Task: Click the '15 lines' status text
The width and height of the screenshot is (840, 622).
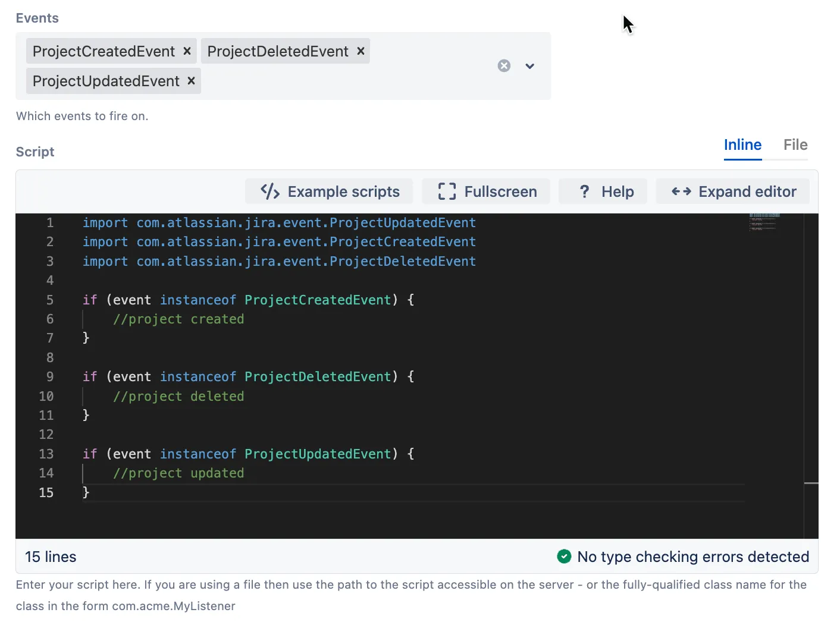Action: [51, 557]
